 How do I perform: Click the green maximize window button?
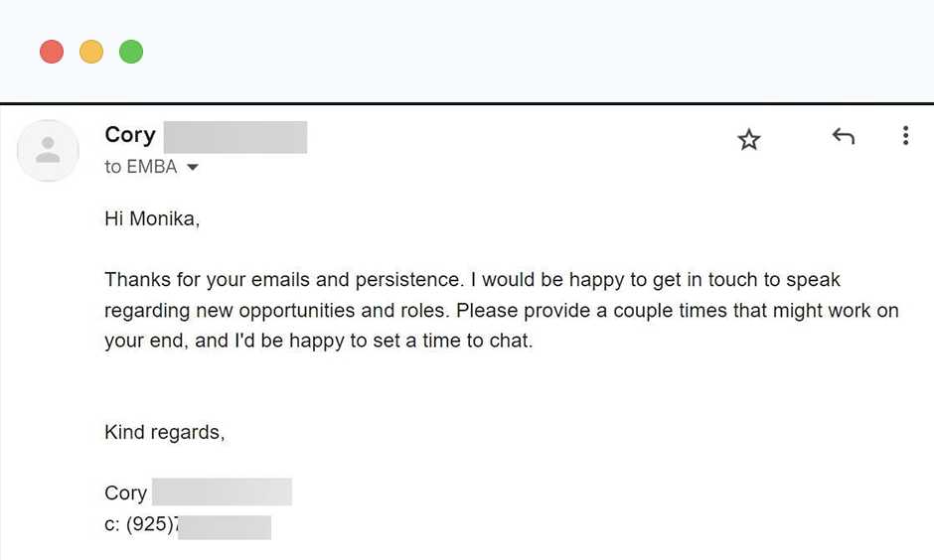131,52
